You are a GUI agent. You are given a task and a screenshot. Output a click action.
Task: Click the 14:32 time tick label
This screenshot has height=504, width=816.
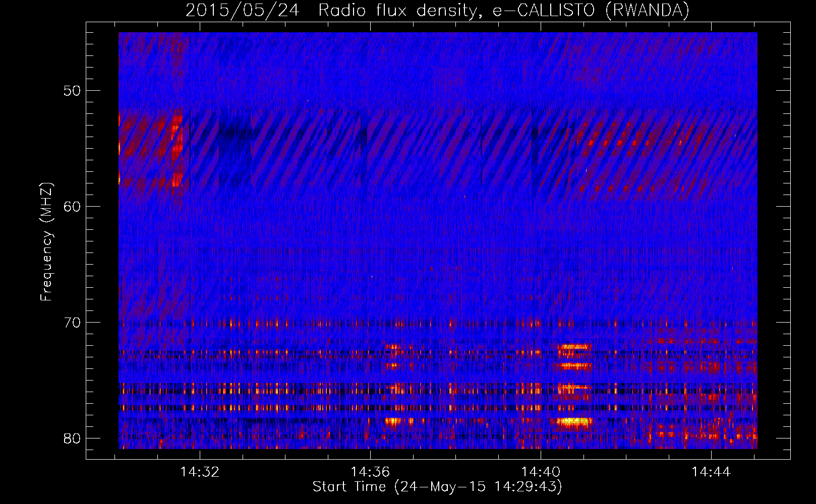200,472
